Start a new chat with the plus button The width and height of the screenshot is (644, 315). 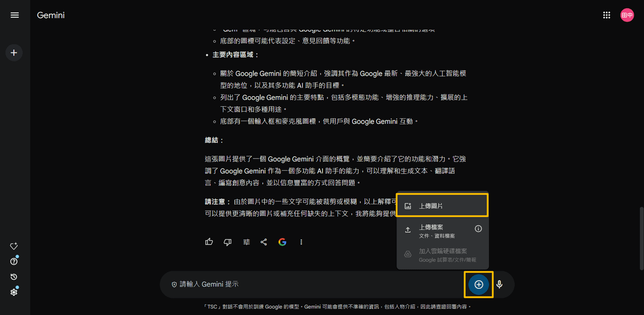coord(14,52)
